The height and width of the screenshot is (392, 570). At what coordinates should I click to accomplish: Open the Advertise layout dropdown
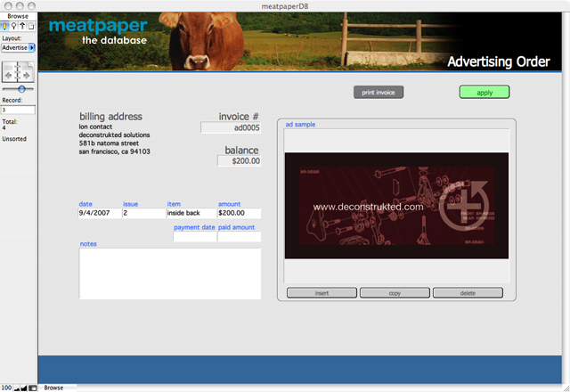[31, 48]
